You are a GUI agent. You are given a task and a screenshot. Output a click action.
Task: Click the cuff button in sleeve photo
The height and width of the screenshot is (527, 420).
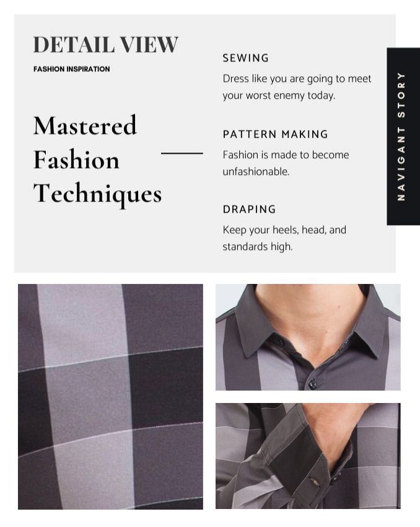[x=315, y=481]
